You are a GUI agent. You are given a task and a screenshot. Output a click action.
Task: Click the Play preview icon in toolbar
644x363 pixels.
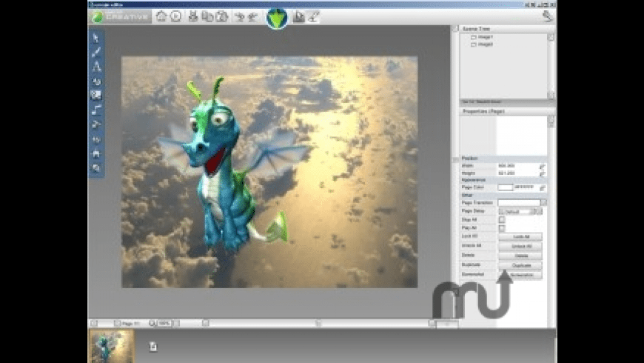[x=176, y=16]
